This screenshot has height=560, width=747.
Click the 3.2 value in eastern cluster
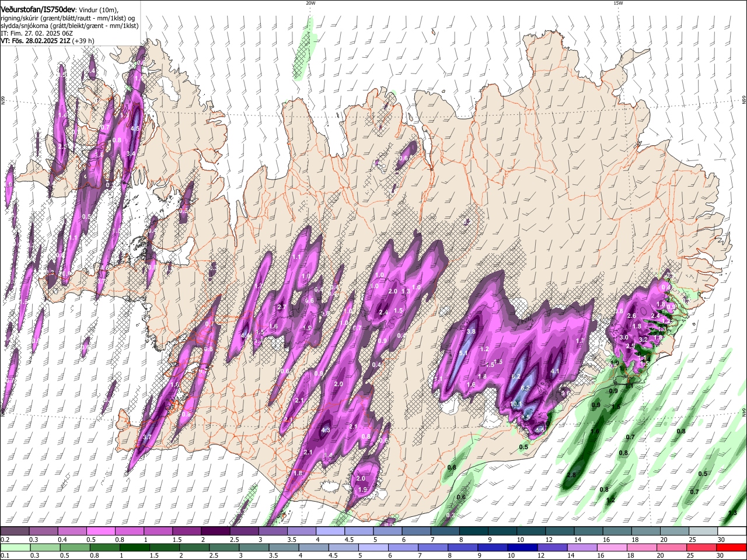[x=643, y=339]
